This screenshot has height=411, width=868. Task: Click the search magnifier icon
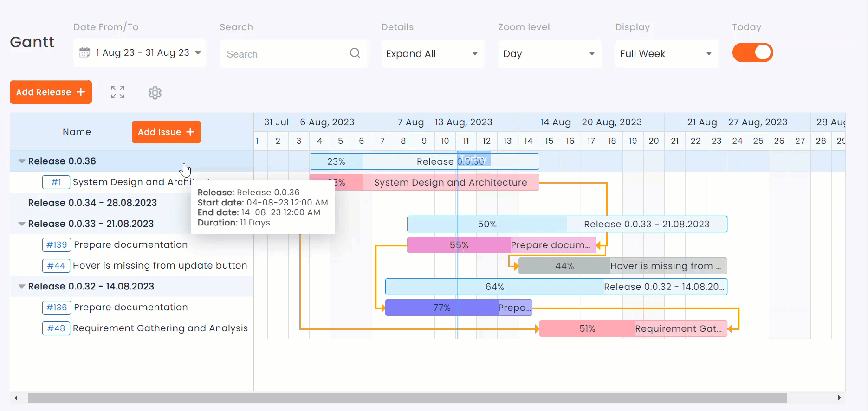click(355, 53)
